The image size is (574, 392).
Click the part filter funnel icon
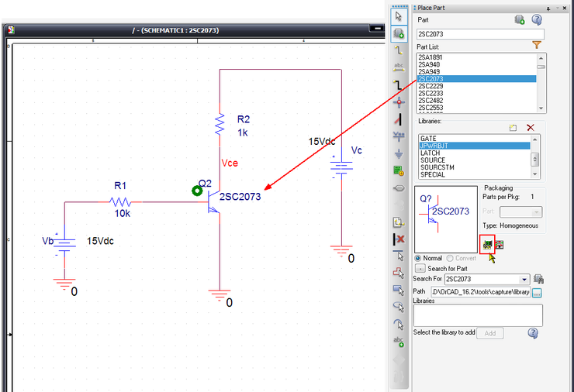click(x=536, y=46)
